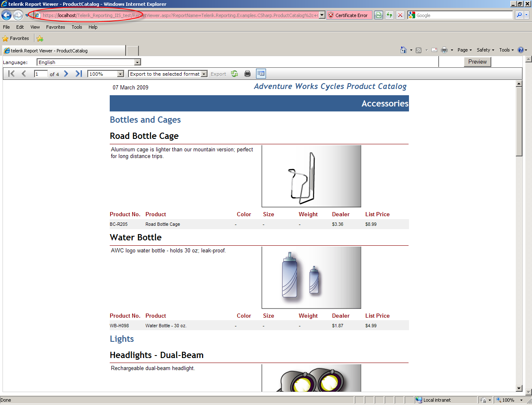The image size is (532, 405).
Task: Open the recent pages dropdown arrow
Action: click(x=27, y=15)
